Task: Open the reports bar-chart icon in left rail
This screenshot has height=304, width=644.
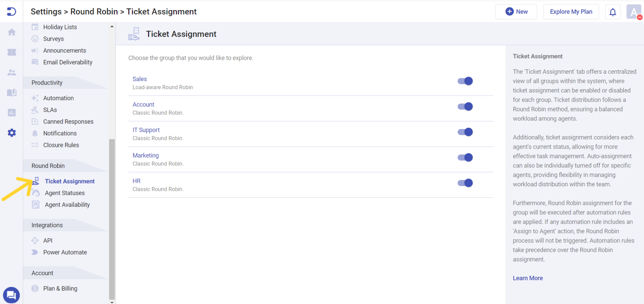Action: 12,112
